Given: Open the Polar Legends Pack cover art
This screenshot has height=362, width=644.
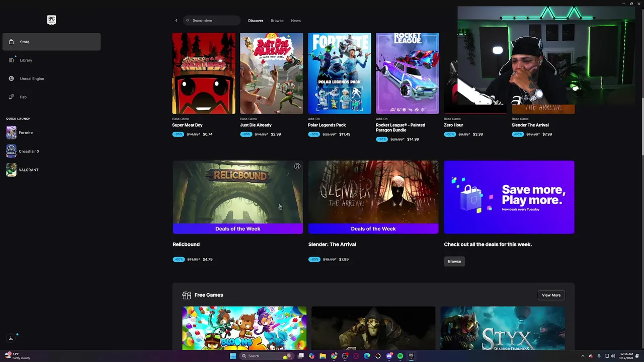Looking at the screenshot, I should point(340,73).
